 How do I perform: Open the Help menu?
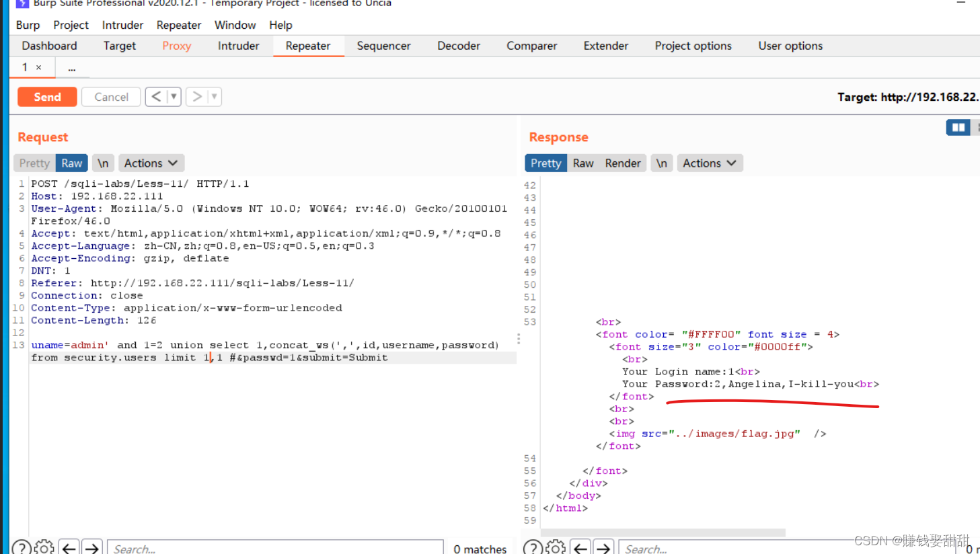pos(280,25)
